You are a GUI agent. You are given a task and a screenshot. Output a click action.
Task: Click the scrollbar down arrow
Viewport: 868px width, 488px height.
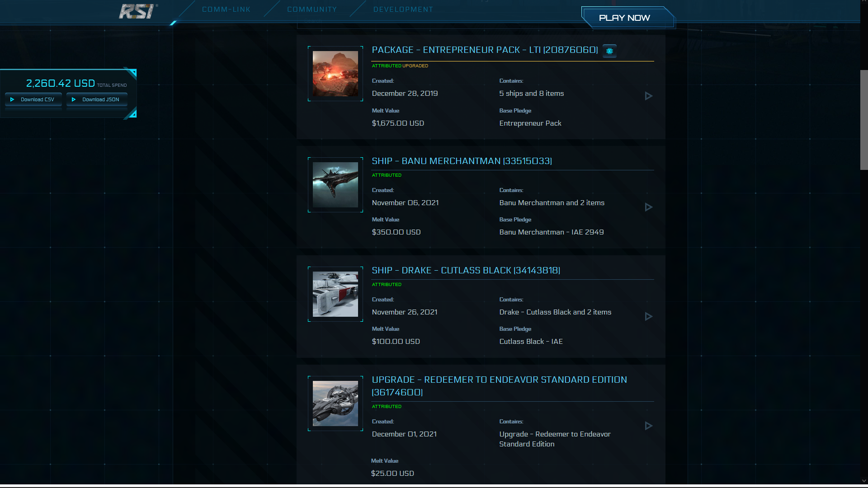(x=864, y=481)
